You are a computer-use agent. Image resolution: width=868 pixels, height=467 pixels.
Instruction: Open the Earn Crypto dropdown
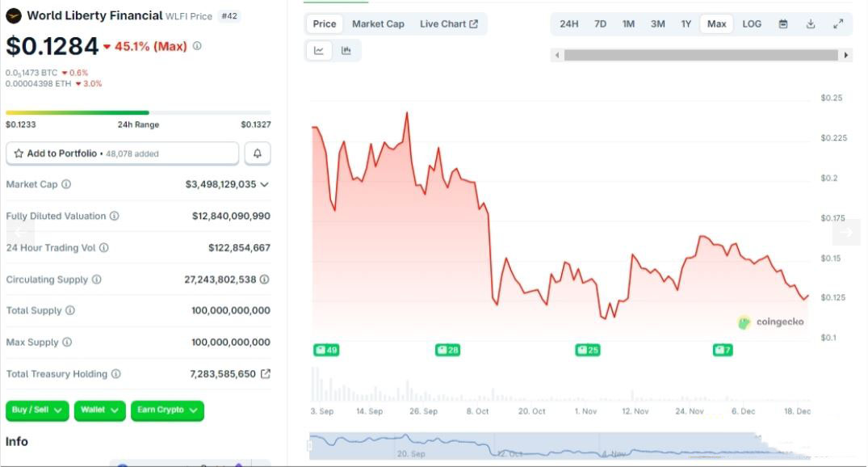point(167,410)
